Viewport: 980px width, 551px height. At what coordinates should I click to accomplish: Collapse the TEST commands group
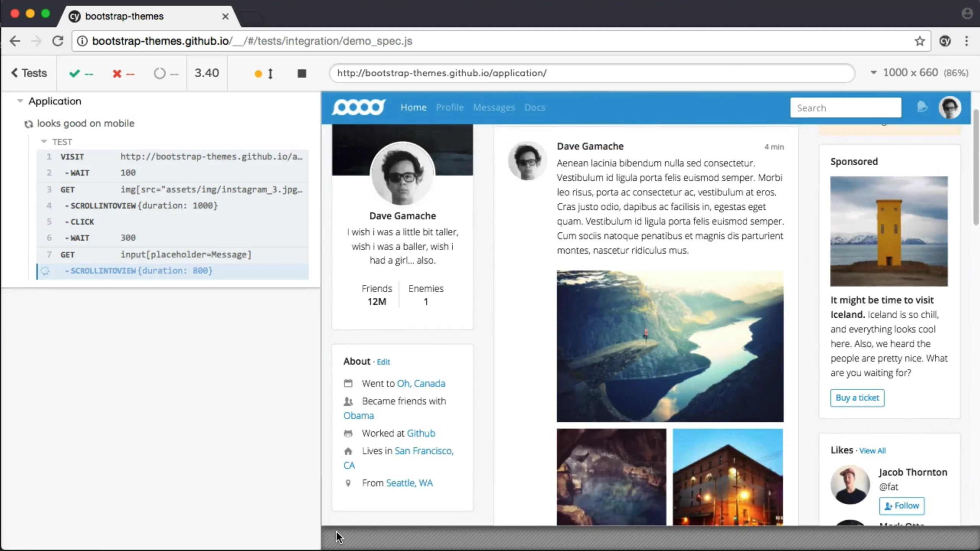coord(44,142)
